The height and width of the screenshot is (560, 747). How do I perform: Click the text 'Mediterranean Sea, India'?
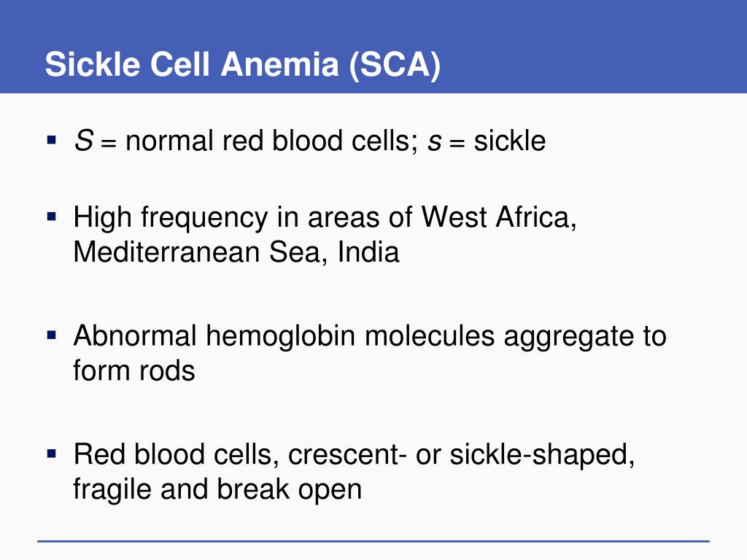(236, 252)
